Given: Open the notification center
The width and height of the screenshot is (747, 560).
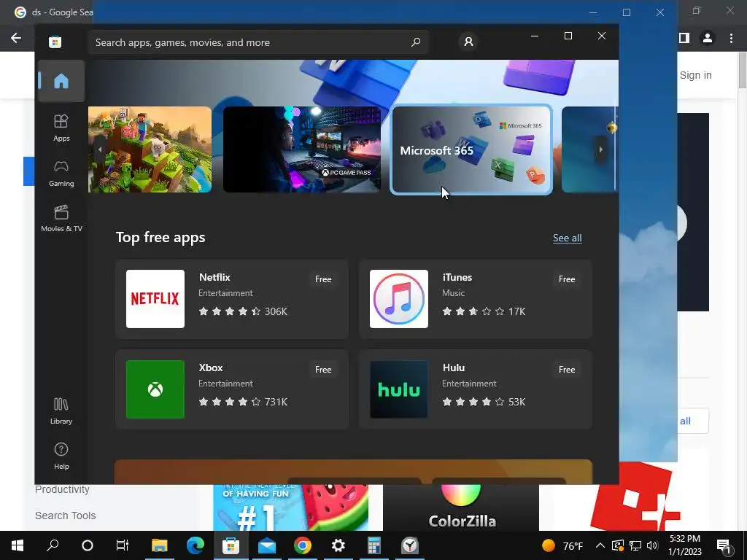Looking at the screenshot, I should (724, 546).
